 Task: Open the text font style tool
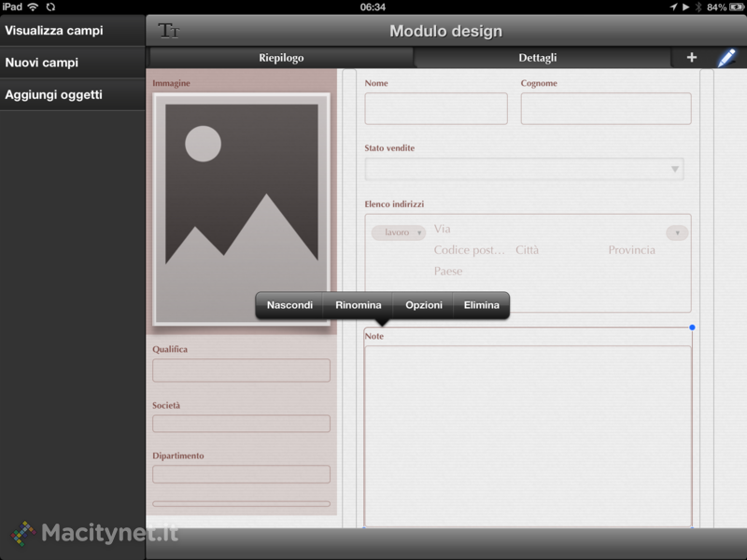[x=169, y=31]
